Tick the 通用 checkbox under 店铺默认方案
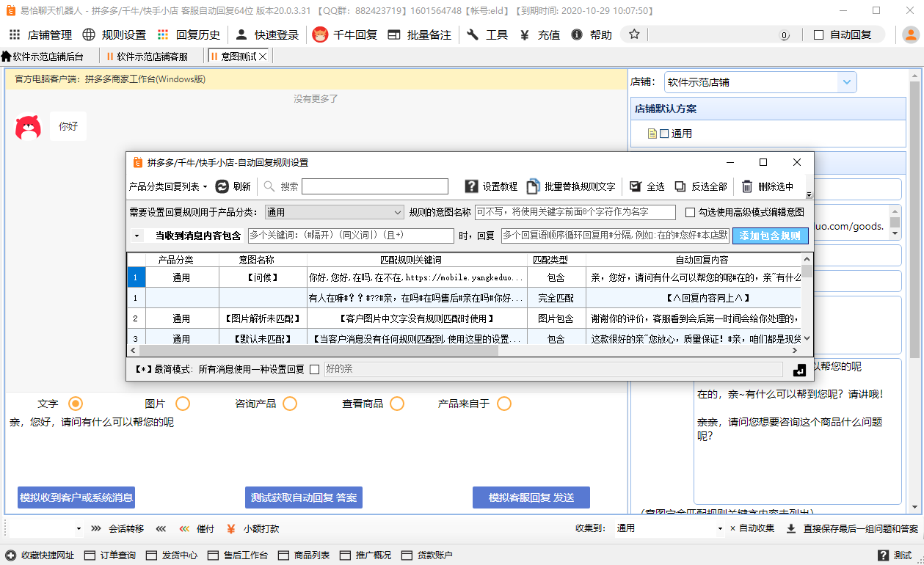 click(664, 134)
